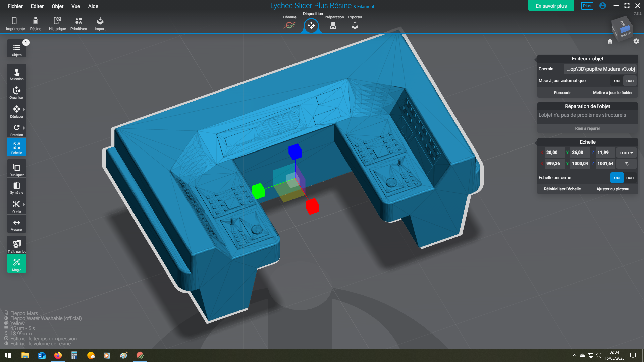The height and width of the screenshot is (362, 644).
Task: Click the Dupliquer tool icon
Action: click(16, 169)
